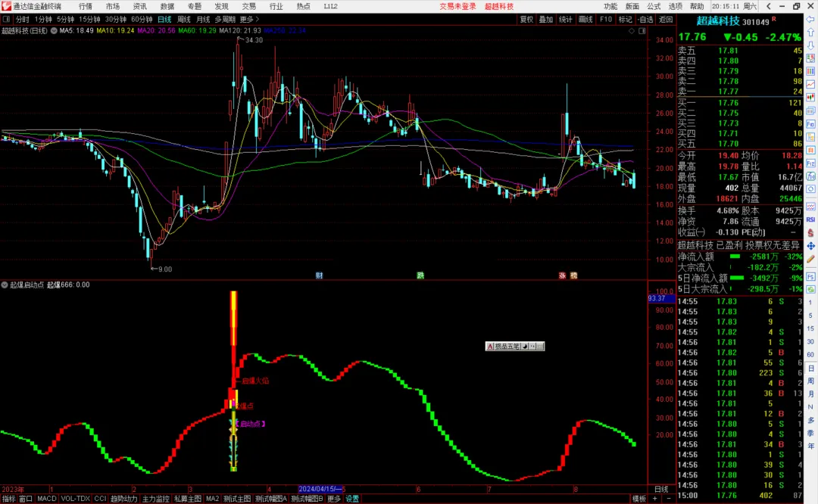Image resolution: width=818 pixels, height=504 pixels.
Task: Click the red line chart sidebar icon
Action: (810, 85)
